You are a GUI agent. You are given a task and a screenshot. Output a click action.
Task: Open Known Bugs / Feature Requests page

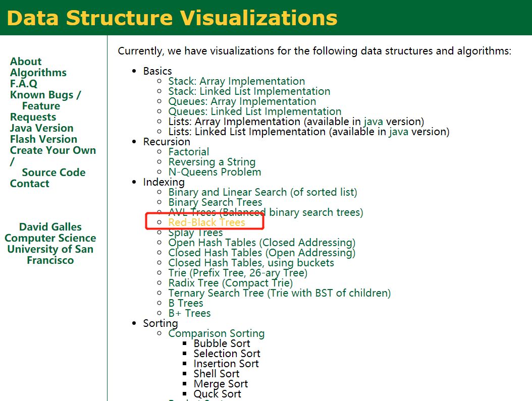(x=45, y=106)
